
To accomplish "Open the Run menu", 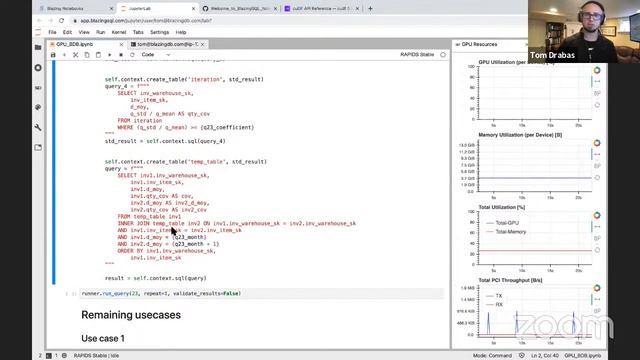I will (100, 32).
